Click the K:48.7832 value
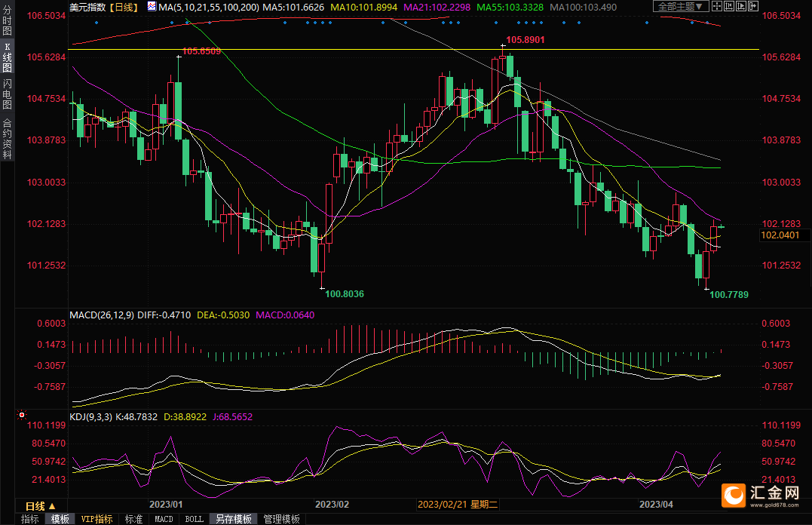812x525 pixels. (x=136, y=416)
